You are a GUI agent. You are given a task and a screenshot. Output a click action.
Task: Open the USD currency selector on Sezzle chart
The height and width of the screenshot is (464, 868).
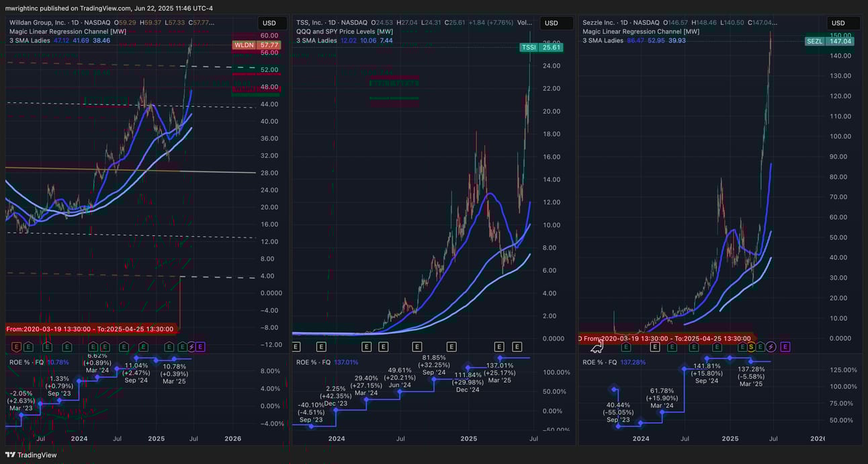coord(844,23)
